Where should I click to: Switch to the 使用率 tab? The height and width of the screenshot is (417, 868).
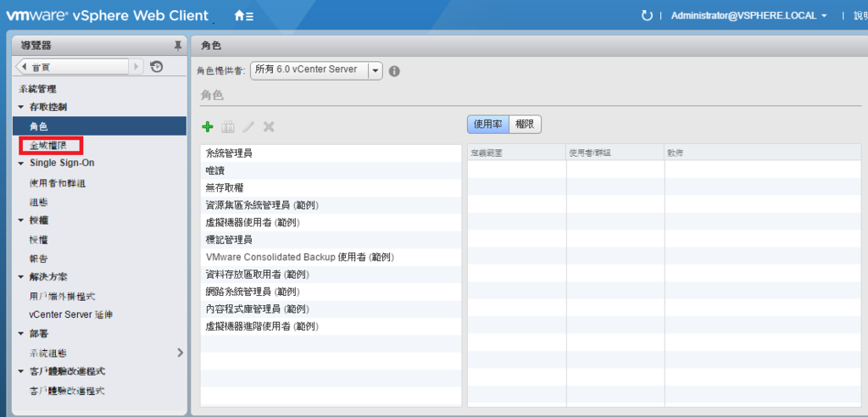[488, 125]
